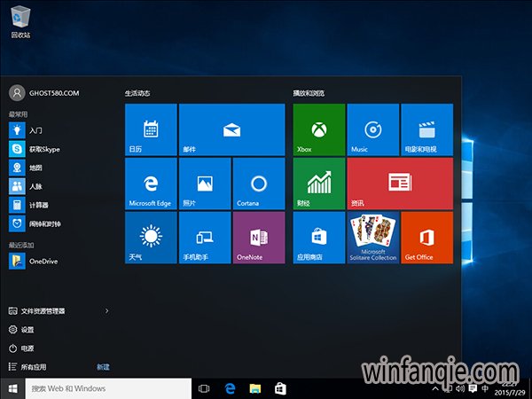Open the 手机助手 phone companion tile
The width and height of the screenshot is (532, 399).
point(205,238)
